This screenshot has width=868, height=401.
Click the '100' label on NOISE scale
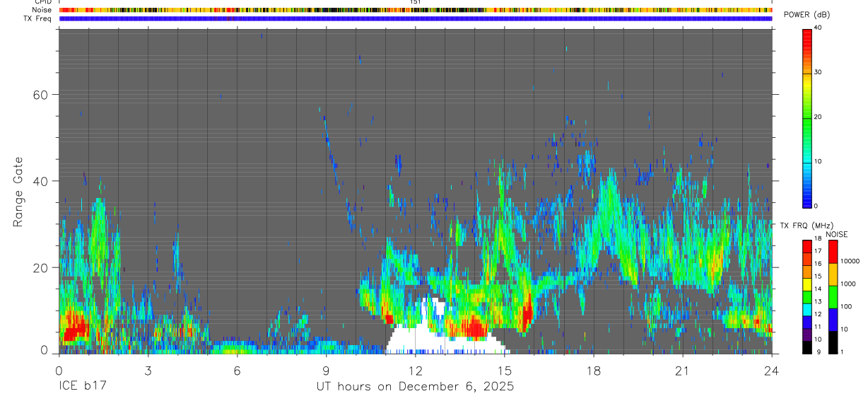coord(847,306)
